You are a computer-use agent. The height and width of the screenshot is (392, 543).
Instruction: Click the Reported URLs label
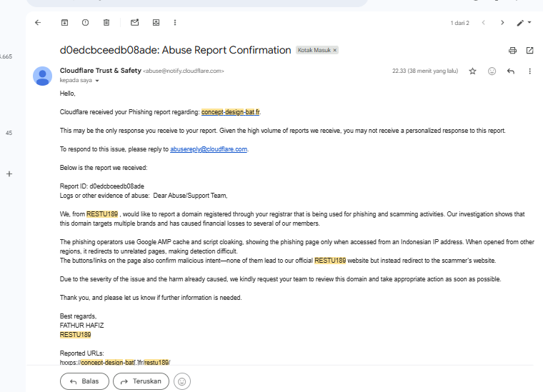tap(81, 353)
